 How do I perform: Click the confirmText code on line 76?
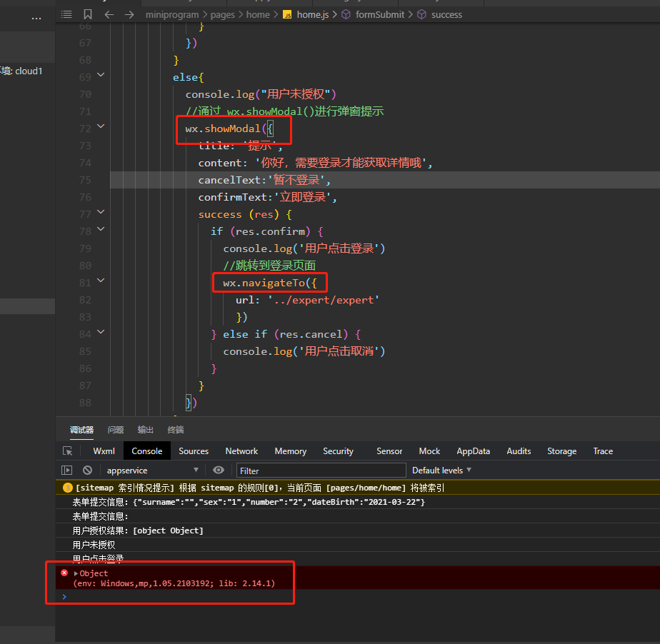pyautogui.click(x=268, y=197)
